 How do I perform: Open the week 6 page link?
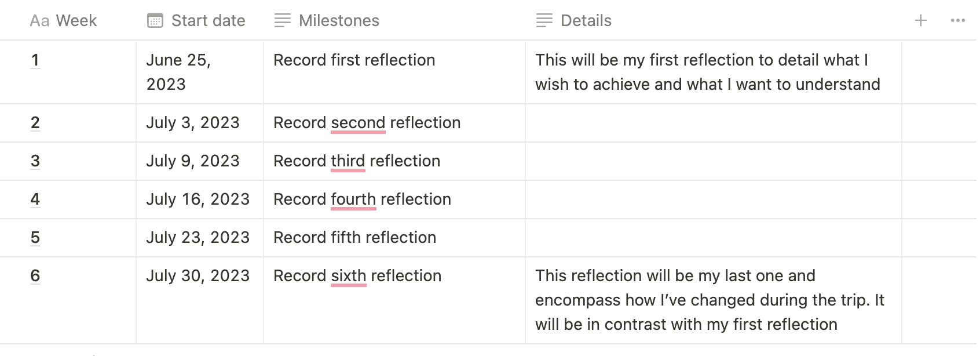[x=35, y=276]
